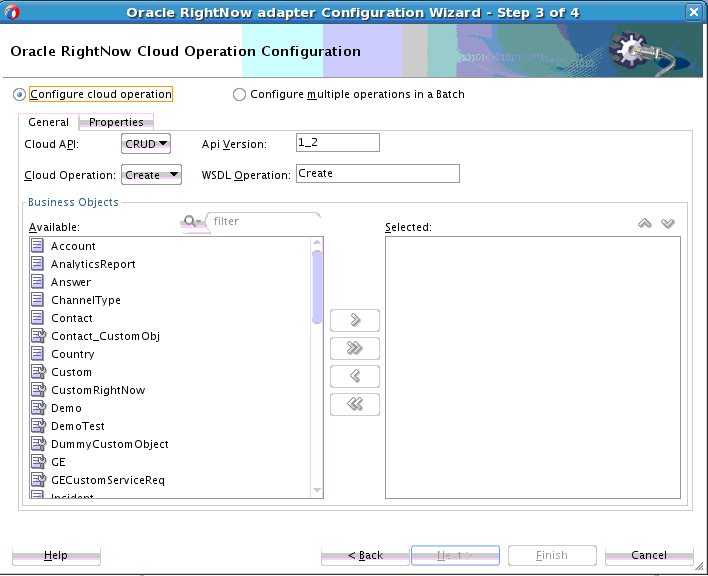Viewport: 708px width, 576px height.
Task: Open the filter search magnifier icon
Action: pos(192,222)
